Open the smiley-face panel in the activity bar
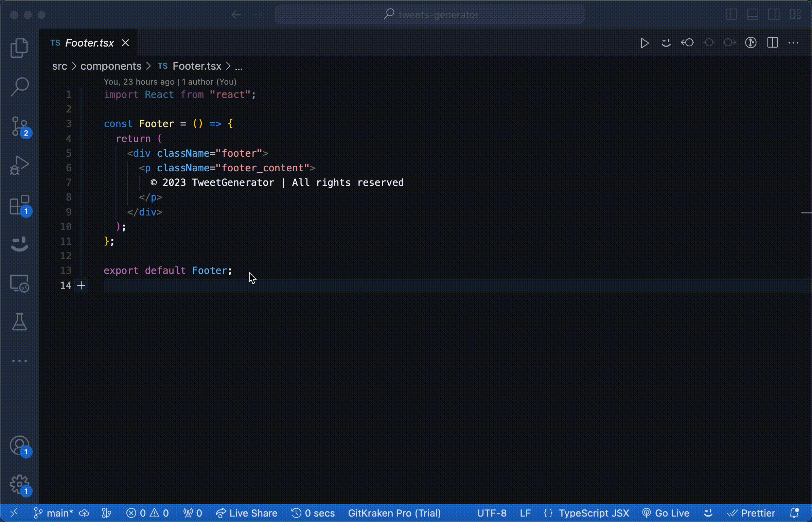 point(19,244)
